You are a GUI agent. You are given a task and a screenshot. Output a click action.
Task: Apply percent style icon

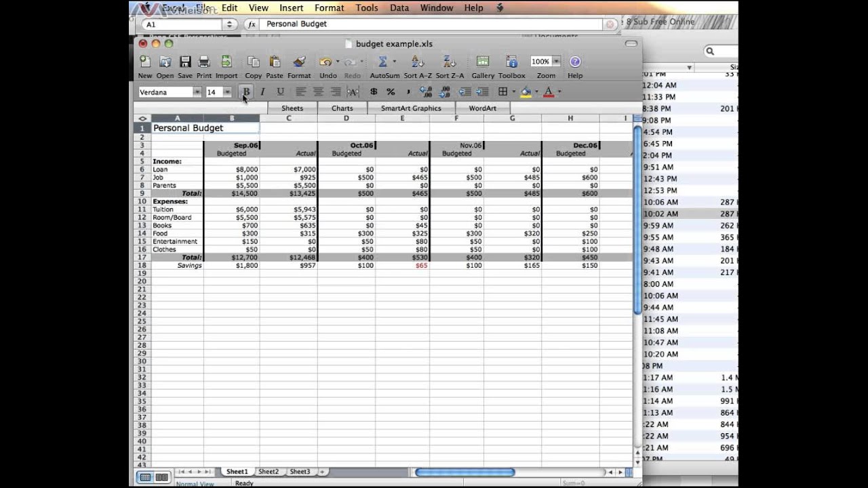pos(391,91)
